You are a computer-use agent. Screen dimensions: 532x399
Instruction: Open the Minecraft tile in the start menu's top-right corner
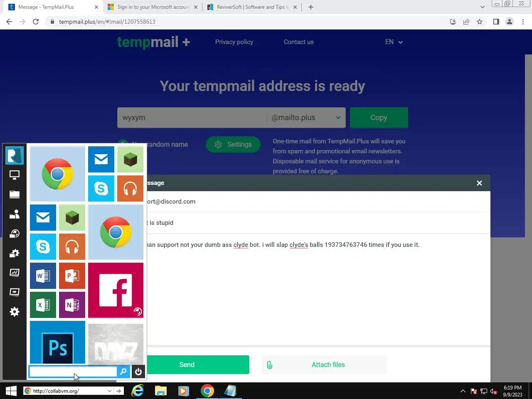(x=130, y=159)
